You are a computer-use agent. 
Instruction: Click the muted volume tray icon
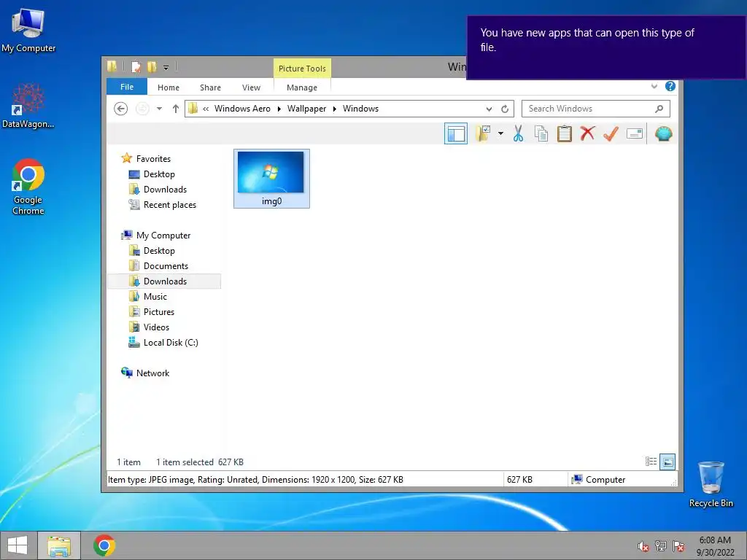[x=643, y=546]
